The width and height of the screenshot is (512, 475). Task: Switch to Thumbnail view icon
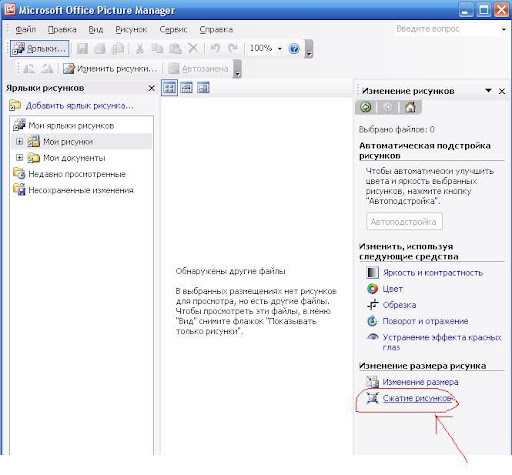(x=169, y=88)
